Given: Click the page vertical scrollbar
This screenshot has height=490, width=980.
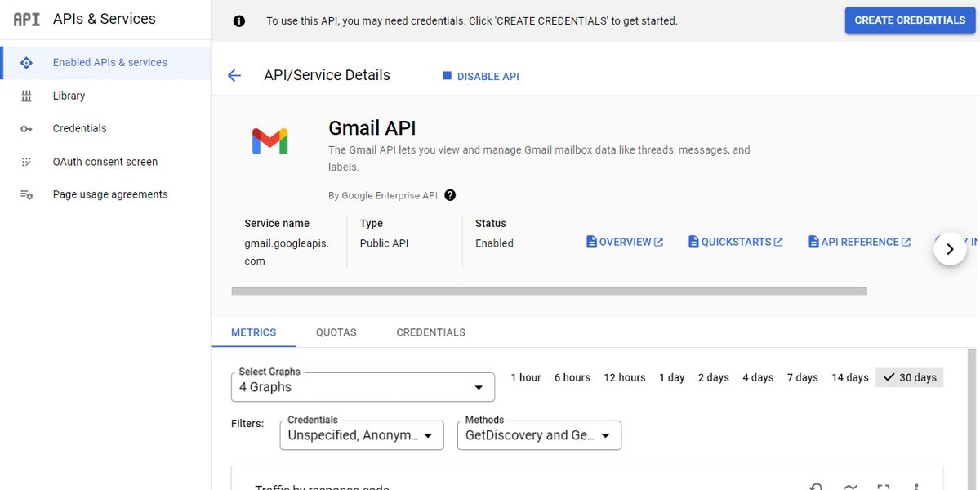Looking at the screenshot, I should click(x=972, y=418).
